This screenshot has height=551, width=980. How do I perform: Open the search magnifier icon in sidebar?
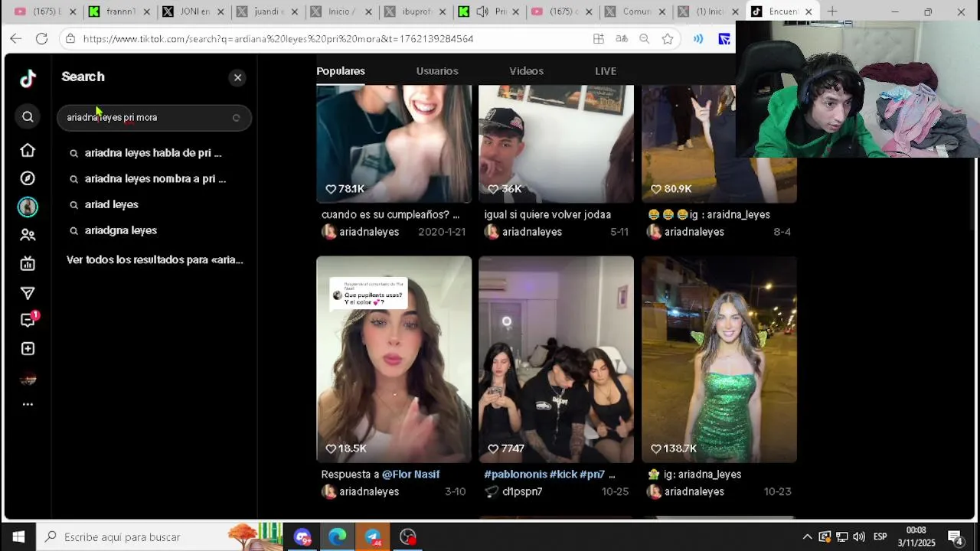click(x=28, y=116)
